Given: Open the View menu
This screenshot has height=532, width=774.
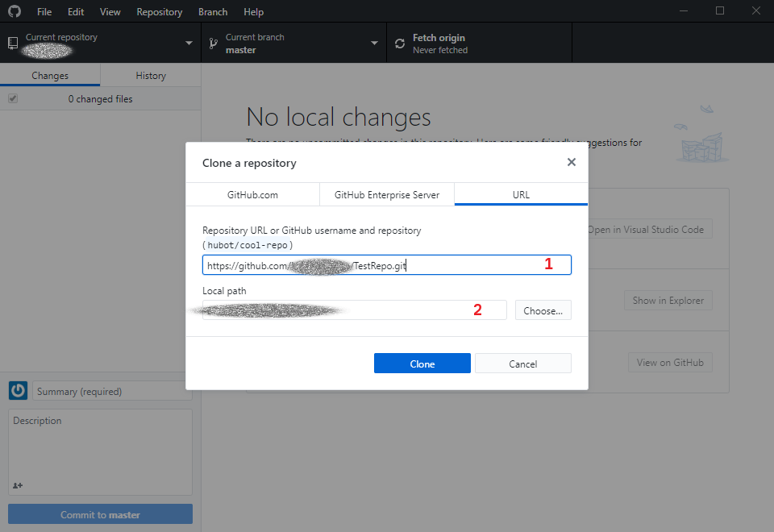Looking at the screenshot, I should click(110, 12).
